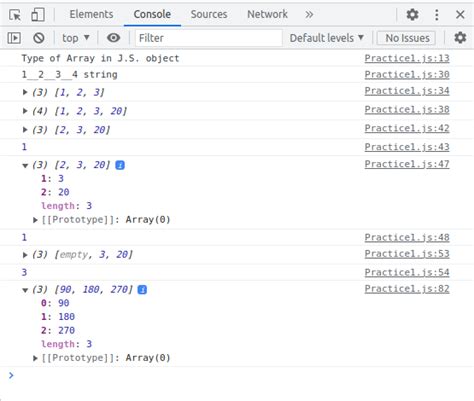The image size is (474, 401).
Task: Open source link Practice1.js:82
Action: tap(407, 289)
